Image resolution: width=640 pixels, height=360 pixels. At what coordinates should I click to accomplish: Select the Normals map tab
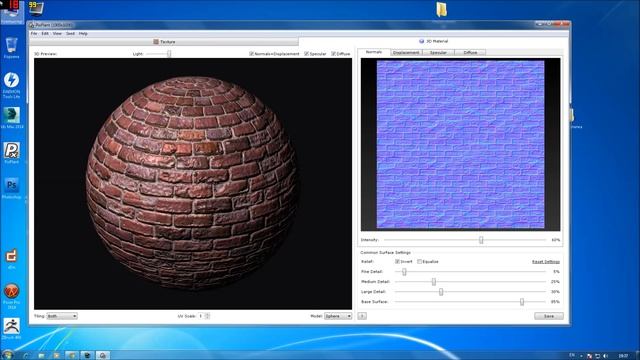[374, 52]
